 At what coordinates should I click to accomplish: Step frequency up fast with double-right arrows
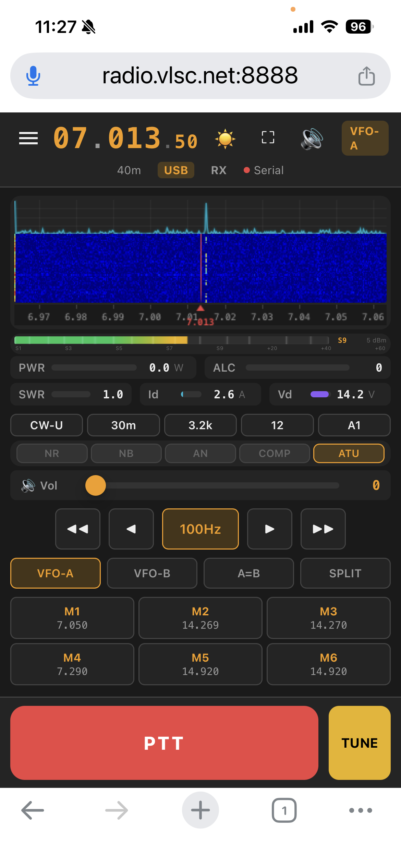click(x=323, y=529)
